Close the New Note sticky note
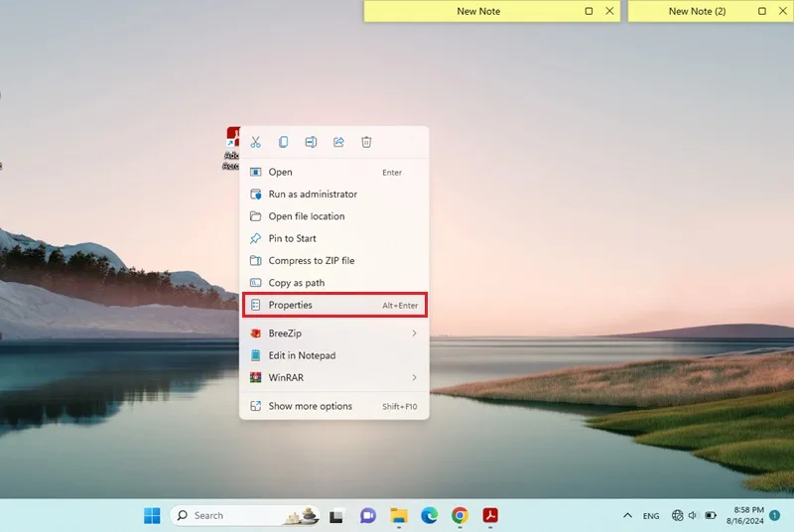The image size is (794, 532). pyautogui.click(x=609, y=11)
